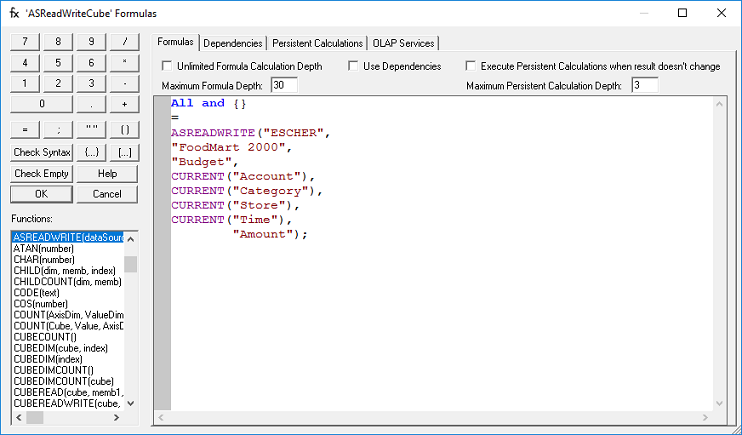The width and height of the screenshot is (742, 435).
Task: Enable Unlimited Formula Calculation Depth
Action: tap(167, 66)
